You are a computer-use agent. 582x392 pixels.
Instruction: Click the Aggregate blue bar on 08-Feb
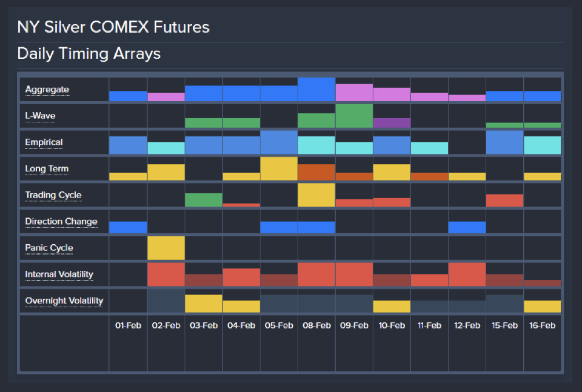click(316, 90)
